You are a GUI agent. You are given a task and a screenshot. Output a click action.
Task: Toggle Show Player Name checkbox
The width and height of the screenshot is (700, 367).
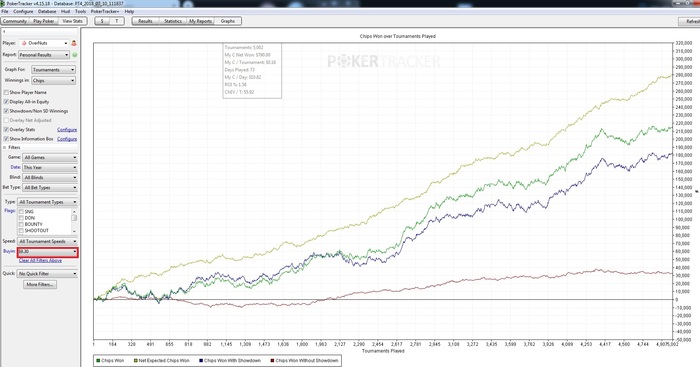coord(6,92)
